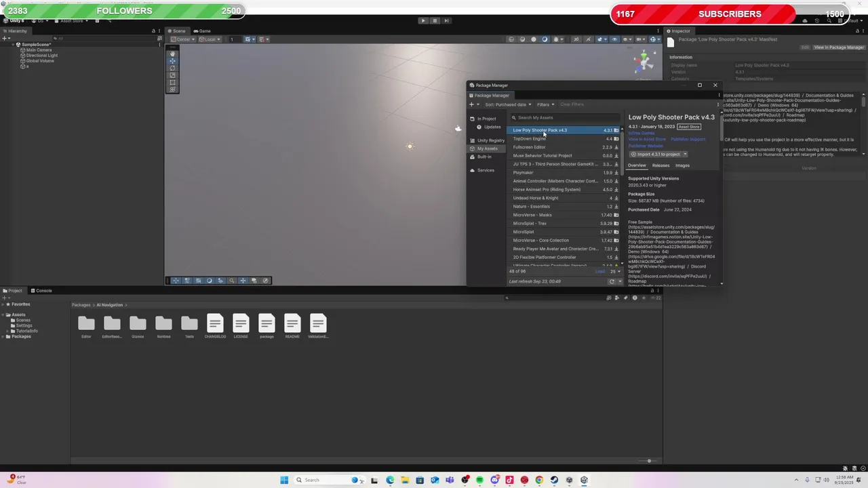The height and width of the screenshot is (488, 868).
Task: Click the refresh package list icon
Action: pyautogui.click(x=612, y=281)
